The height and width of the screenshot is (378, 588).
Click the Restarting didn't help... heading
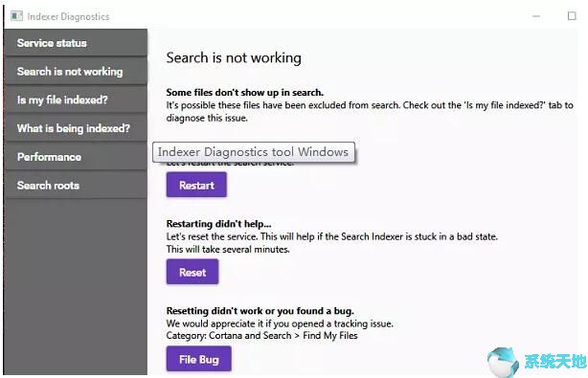click(x=218, y=224)
